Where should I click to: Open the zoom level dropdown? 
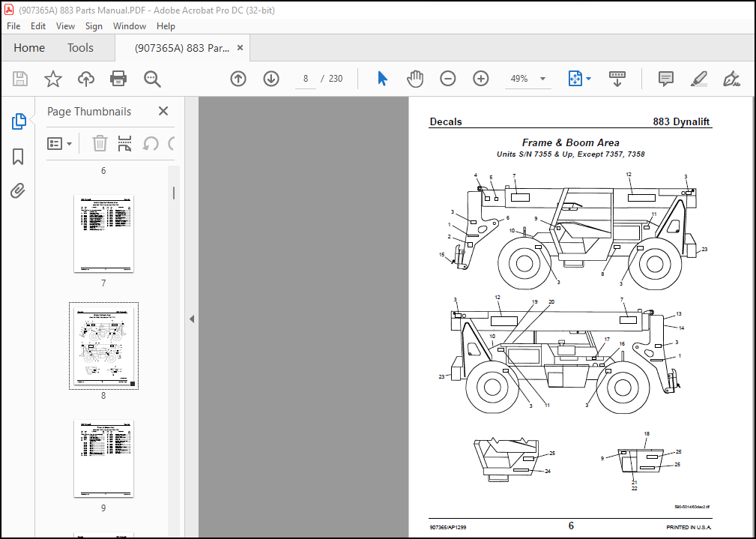543,79
